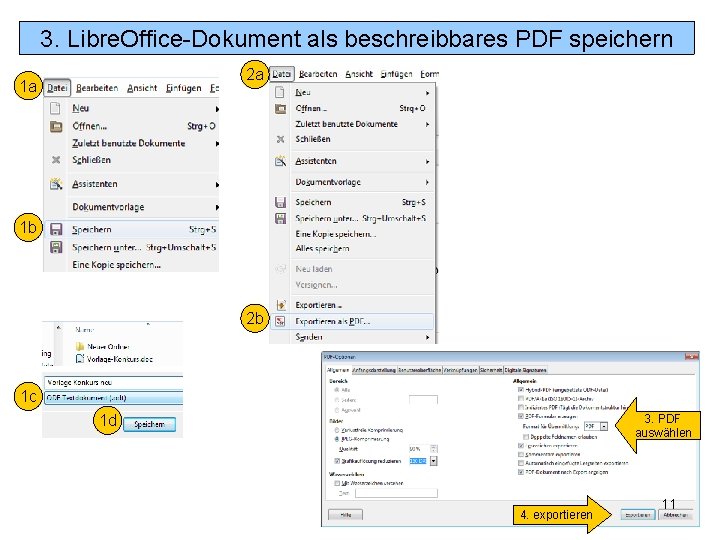Select Verlustfreie Komprimierung radio button
The width and height of the screenshot is (720, 540).
337,430
